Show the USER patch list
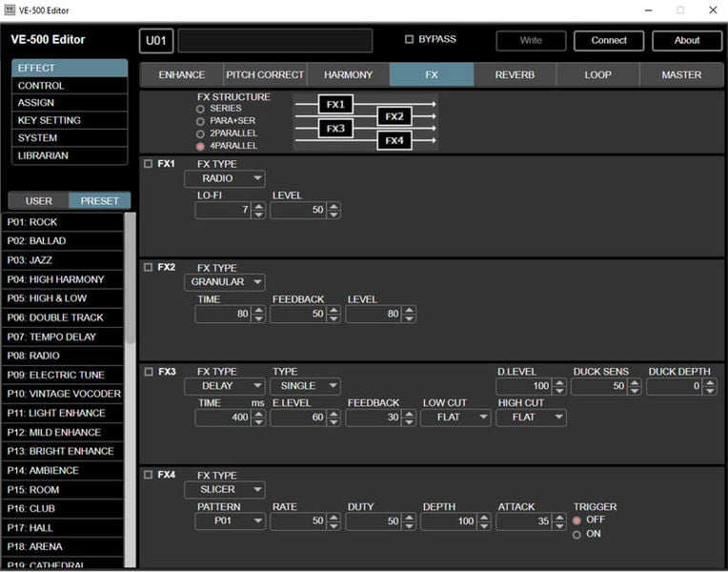The image size is (728, 572). (x=38, y=201)
